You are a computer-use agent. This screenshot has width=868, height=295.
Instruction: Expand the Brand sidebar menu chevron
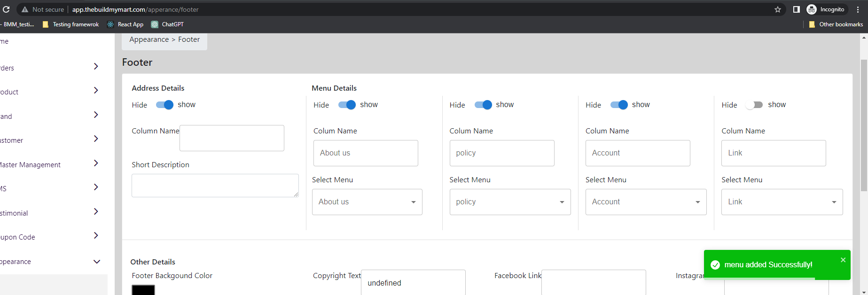[96, 115]
